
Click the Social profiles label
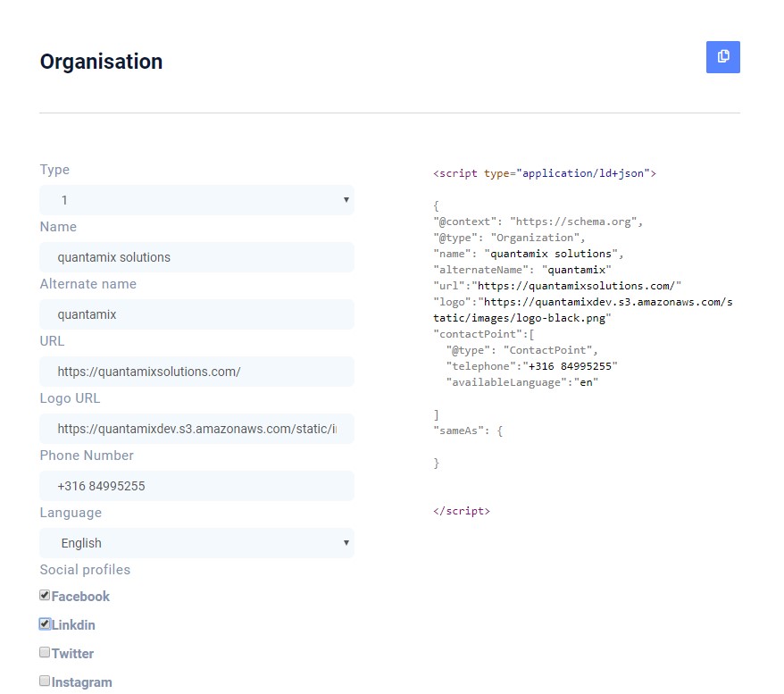point(85,570)
